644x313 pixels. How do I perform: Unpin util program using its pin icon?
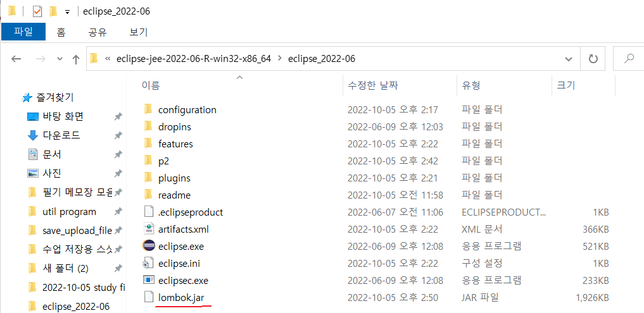coord(118,212)
